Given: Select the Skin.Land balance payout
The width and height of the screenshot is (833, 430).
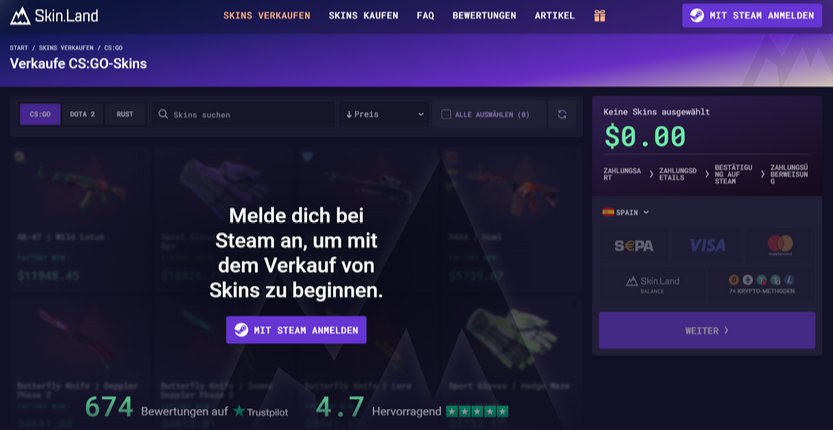Looking at the screenshot, I should pyautogui.click(x=652, y=283).
